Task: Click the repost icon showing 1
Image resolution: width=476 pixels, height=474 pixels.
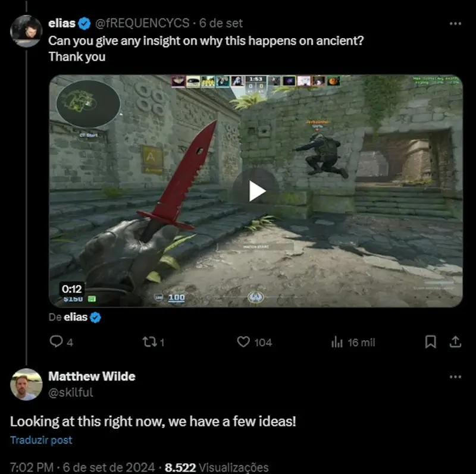Action: click(150, 342)
